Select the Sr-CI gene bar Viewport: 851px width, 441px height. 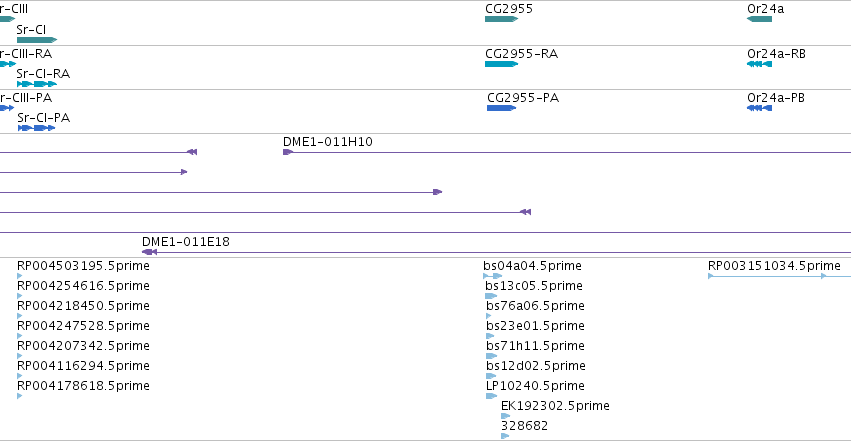pos(37,40)
